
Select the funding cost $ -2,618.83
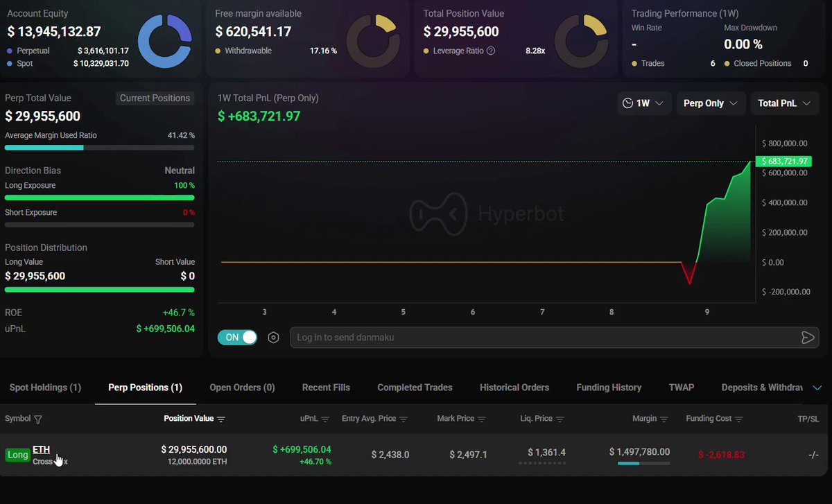click(x=721, y=455)
